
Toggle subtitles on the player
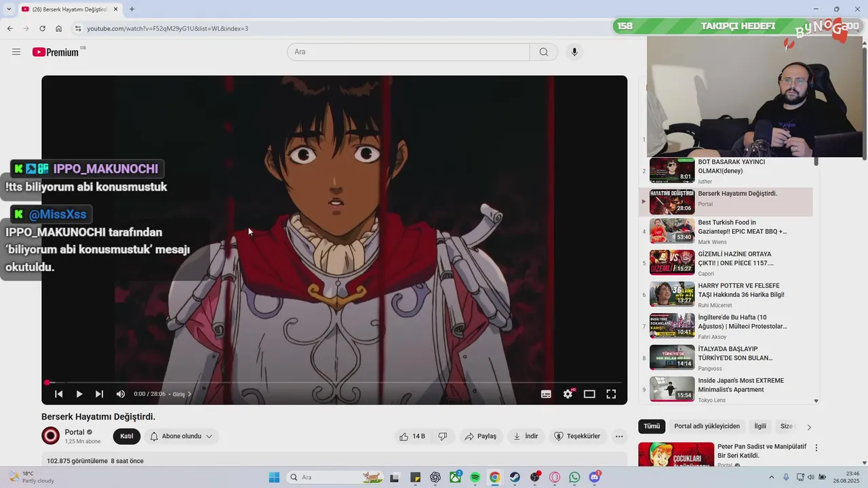[546, 394]
